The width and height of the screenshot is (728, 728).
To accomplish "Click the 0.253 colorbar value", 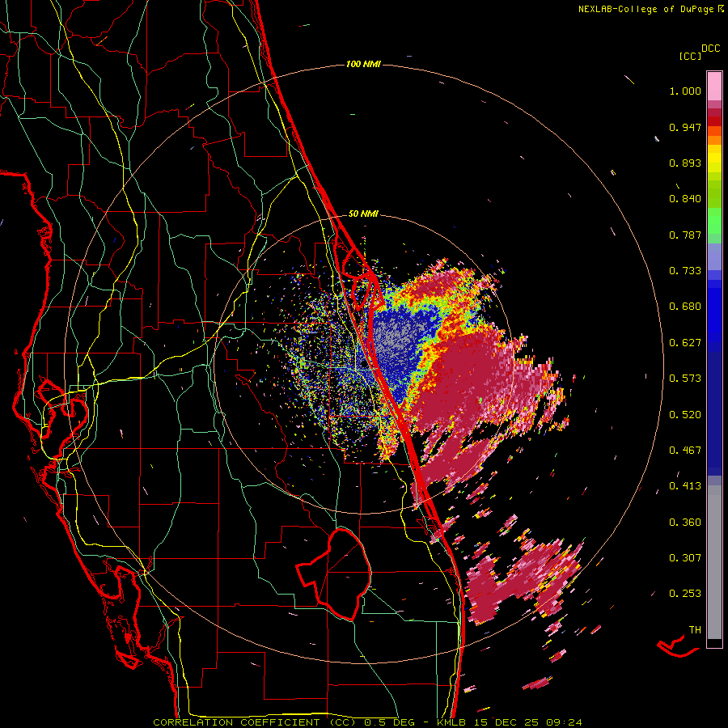I will coord(685,594).
